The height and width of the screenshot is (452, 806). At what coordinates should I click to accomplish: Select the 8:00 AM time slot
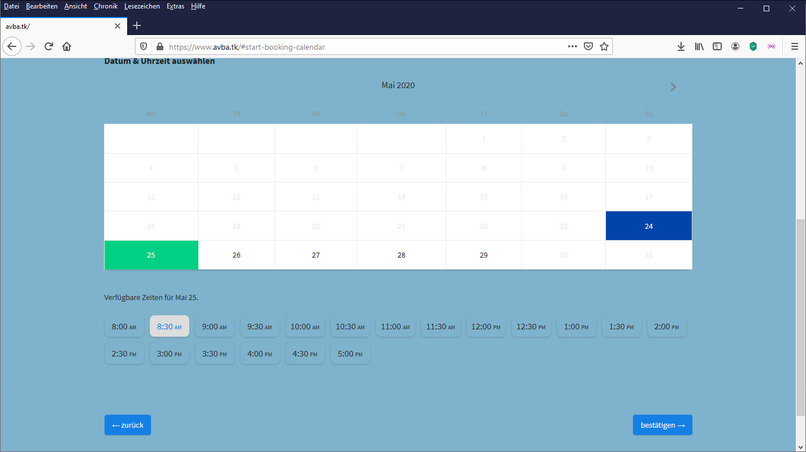[124, 327]
